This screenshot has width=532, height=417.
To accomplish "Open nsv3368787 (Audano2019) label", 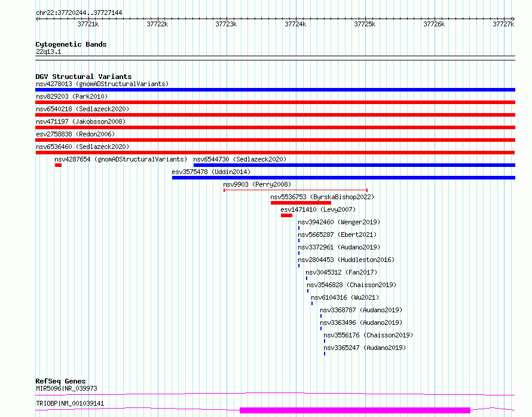I will [x=361, y=310].
